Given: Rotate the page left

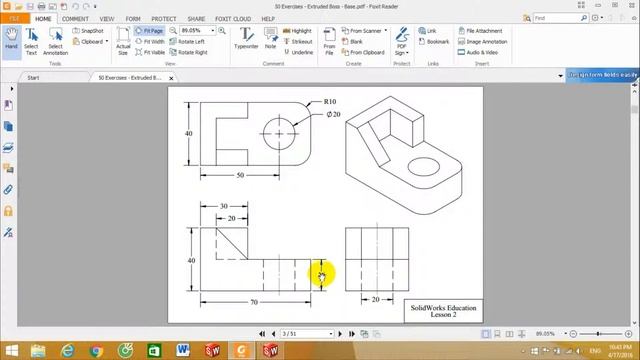Looking at the screenshot, I should [187, 41].
